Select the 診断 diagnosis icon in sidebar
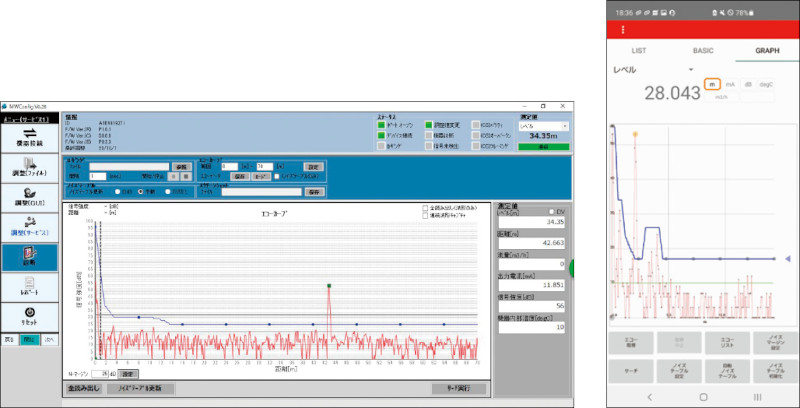 pos(30,255)
